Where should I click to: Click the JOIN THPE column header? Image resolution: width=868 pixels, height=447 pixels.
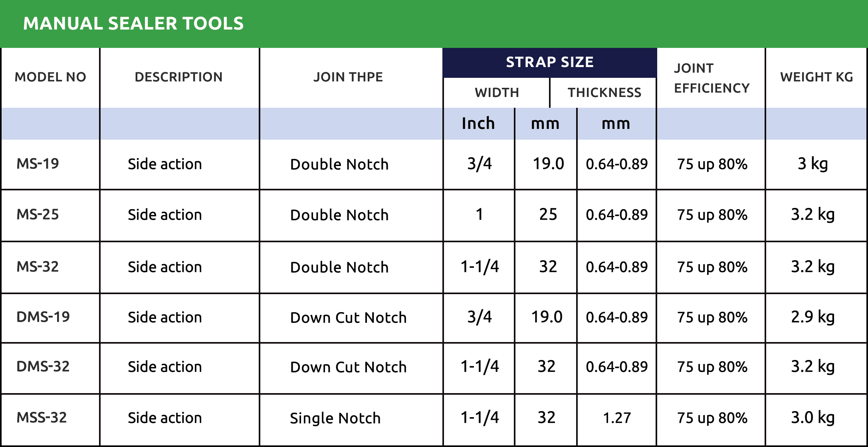pyautogui.click(x=348, y=77)
